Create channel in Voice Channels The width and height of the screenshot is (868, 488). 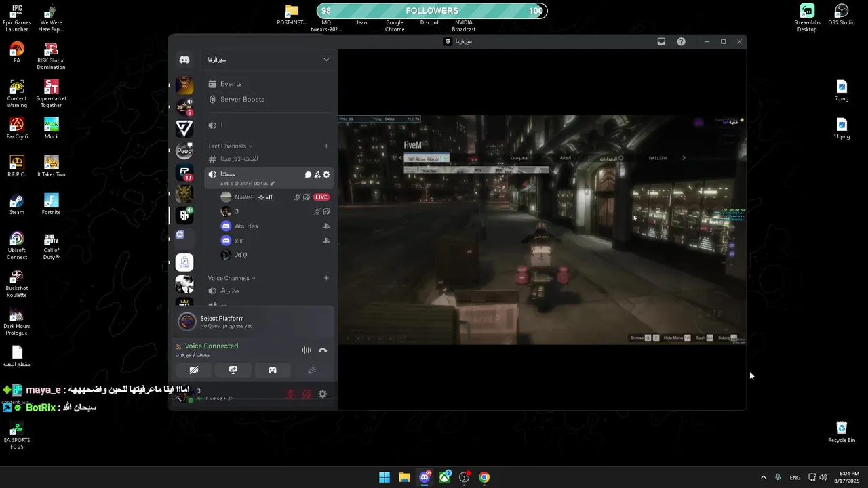click(x=326, y=278)
